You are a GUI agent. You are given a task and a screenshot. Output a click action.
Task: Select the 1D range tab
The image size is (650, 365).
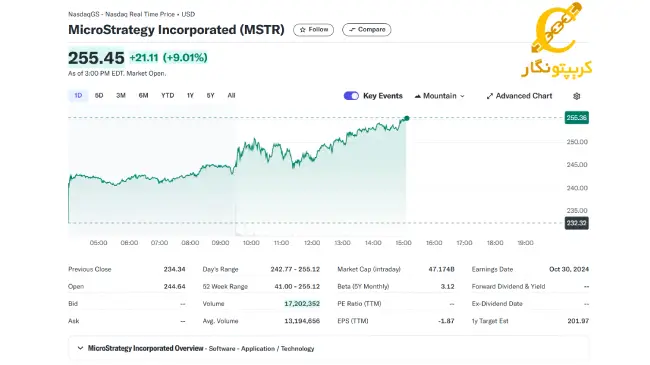[x=78, y=95]
